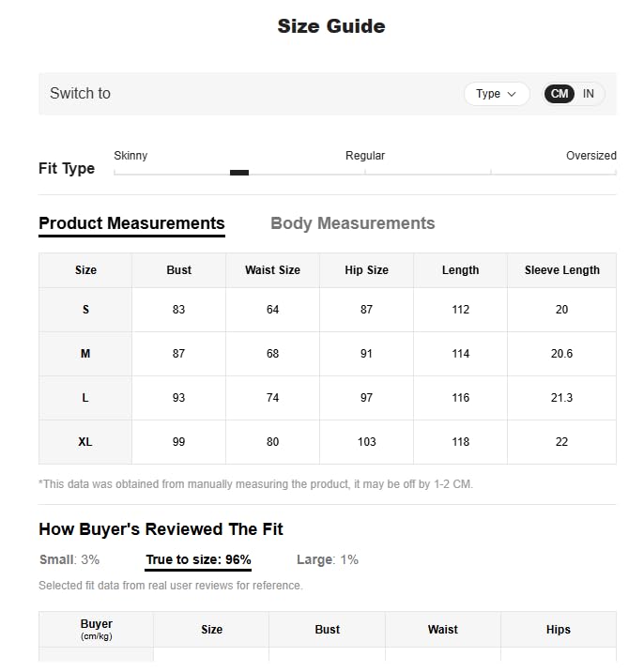Select the Small: 3% fit filter
The image size is (644, 672).
tap(69, 559)
